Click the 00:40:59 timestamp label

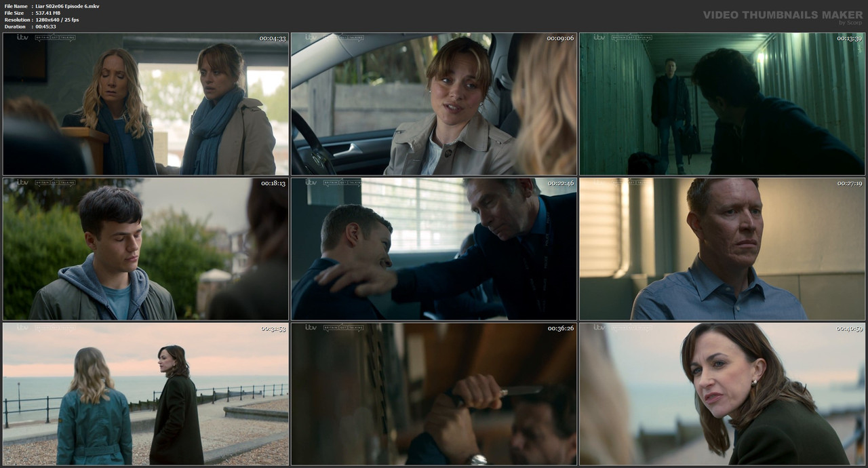(x=849, y=328)
